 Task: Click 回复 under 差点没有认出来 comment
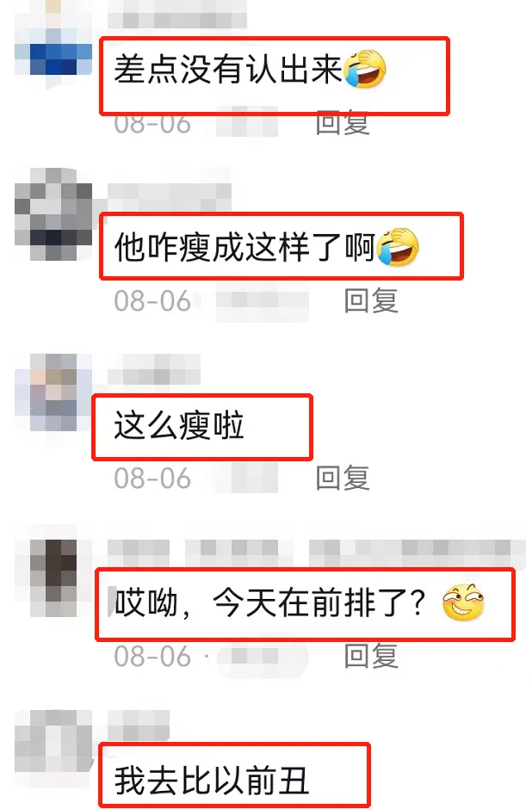click(x=343, y=123)
